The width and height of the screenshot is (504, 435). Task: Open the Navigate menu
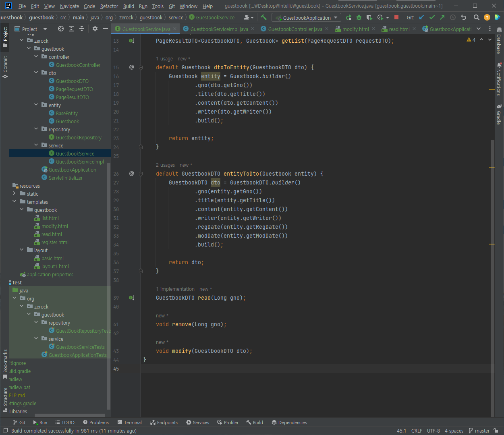(69, 6)
